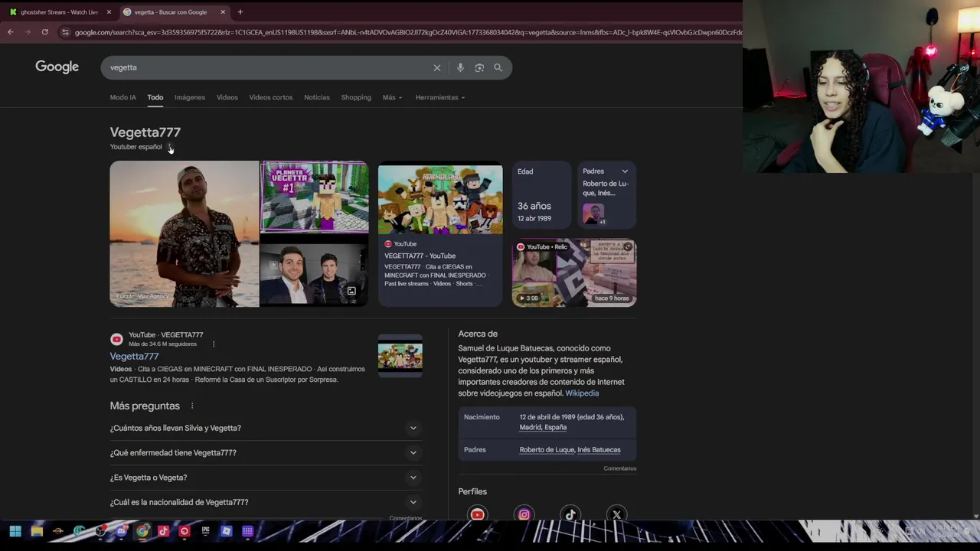
Task: Play the 3:08 YouTube Relic video card
Action: [x=574, y=272]
